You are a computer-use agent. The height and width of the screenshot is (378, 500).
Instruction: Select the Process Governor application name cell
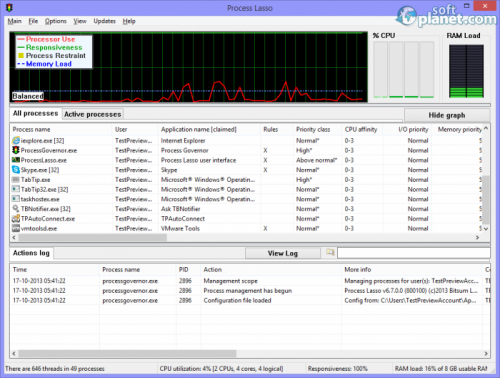click(x=185, y=150)
